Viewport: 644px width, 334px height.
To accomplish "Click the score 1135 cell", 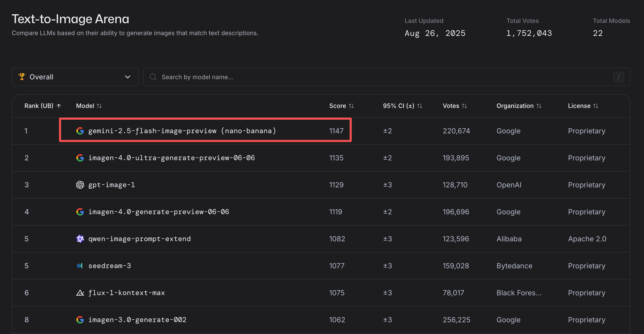I will click(x=336, y=158).
